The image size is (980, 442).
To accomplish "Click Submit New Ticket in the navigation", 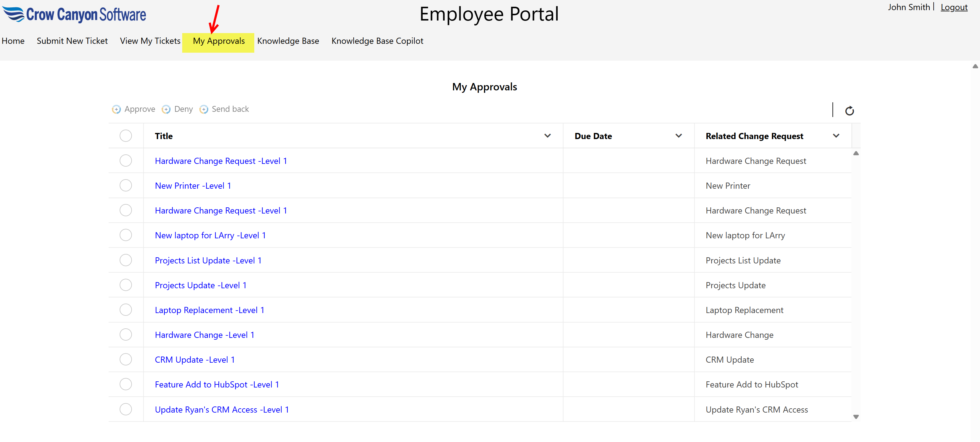I will pyautogui.click(x=72, y=41).
